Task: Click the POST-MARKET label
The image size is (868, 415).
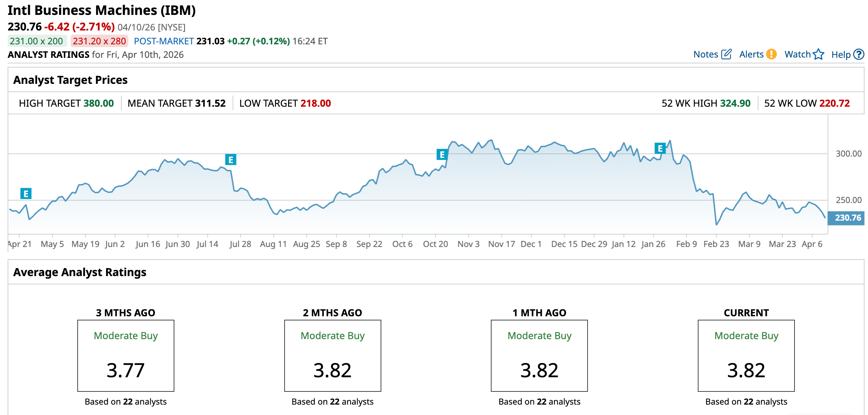Action: pos(164,41)
